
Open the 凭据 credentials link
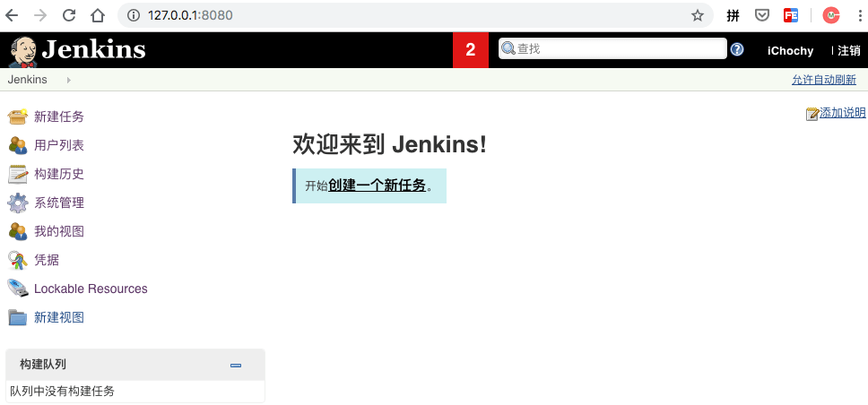(47, 260)
